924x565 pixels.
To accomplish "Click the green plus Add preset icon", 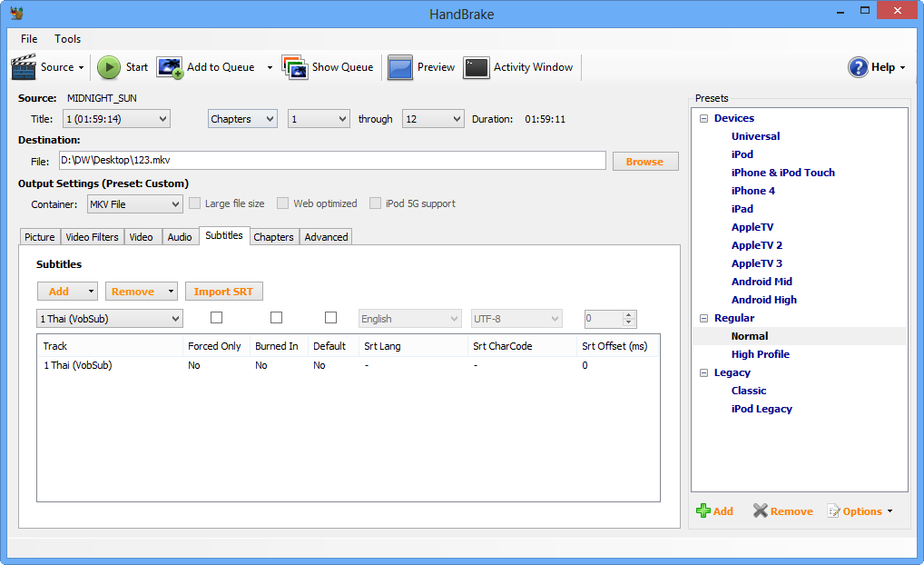I will tap(703, 510).
